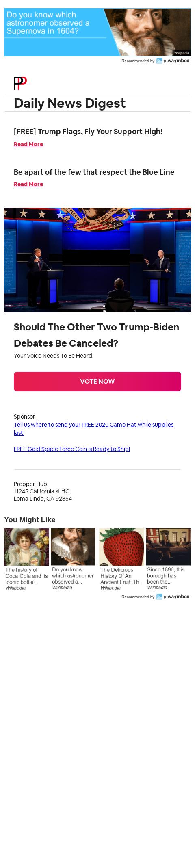This screenshot has width=195, height=868.
Task: Click the Daily News Digest title
Action: (70, 103)
